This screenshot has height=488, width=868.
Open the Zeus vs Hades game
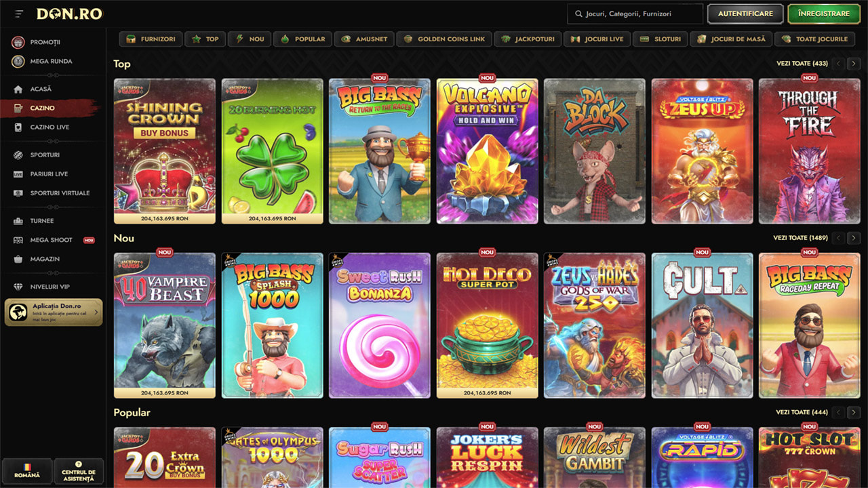pyautogui.click(x=595, y=325)
